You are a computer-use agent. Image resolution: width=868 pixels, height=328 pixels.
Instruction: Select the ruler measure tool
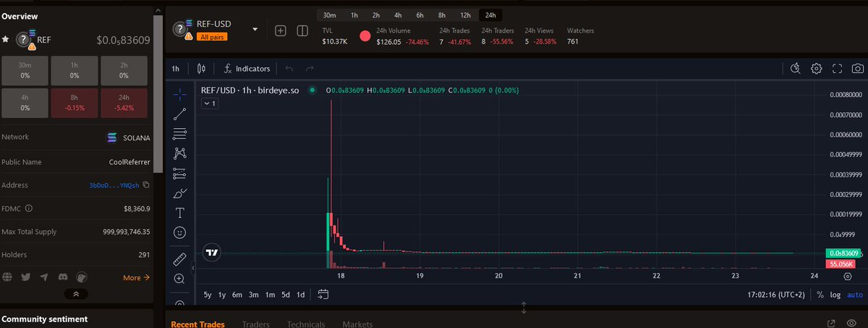pos(180,258)
